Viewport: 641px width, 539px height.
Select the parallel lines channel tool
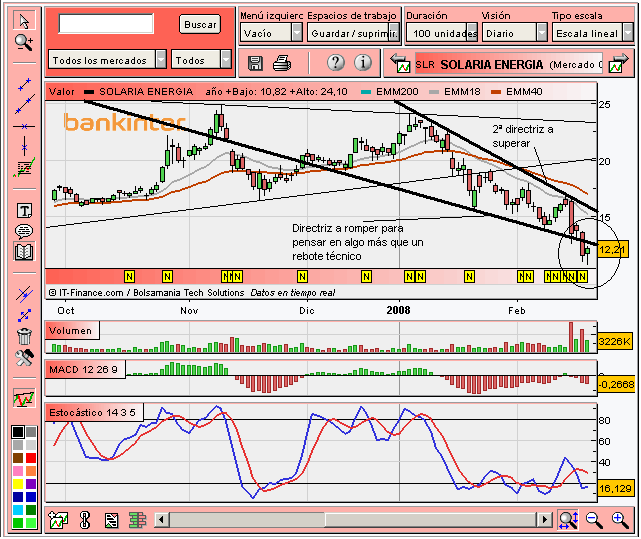24,294
